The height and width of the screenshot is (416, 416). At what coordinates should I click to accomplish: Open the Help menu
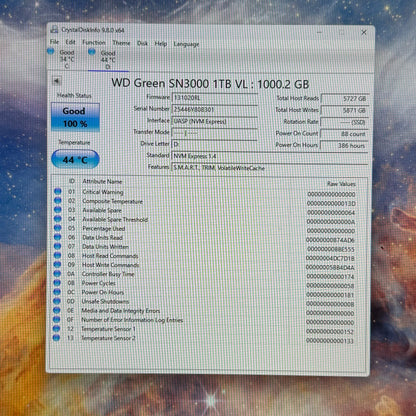(x=160, y=43)
